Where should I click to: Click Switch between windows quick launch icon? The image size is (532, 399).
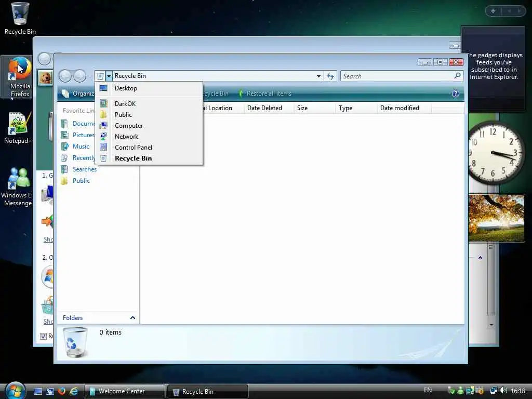[50, 391]
